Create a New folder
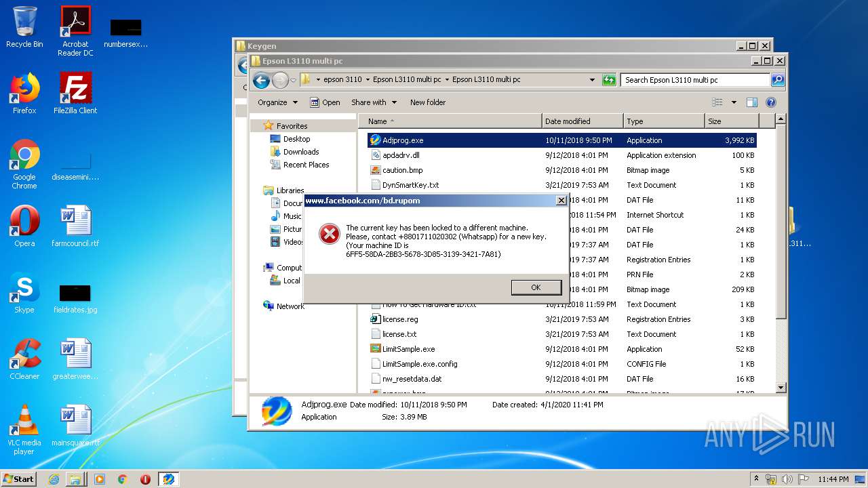Viewport: 868px width, 488px height. [428, 102]
